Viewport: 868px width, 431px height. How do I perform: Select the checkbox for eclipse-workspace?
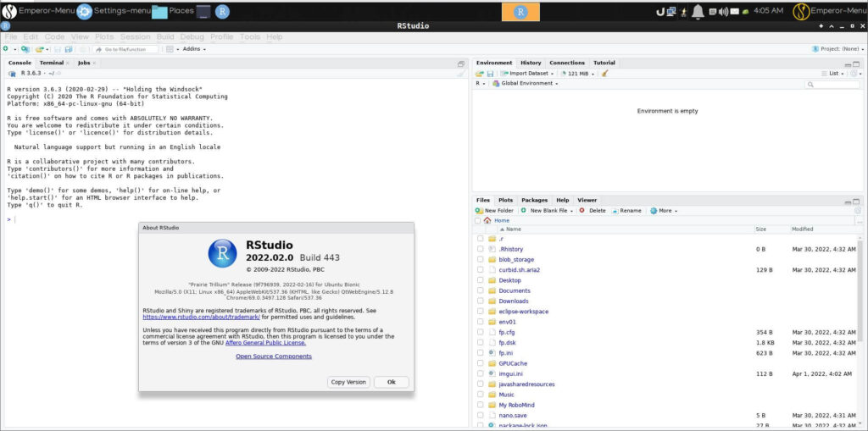[x=481, y=312]
